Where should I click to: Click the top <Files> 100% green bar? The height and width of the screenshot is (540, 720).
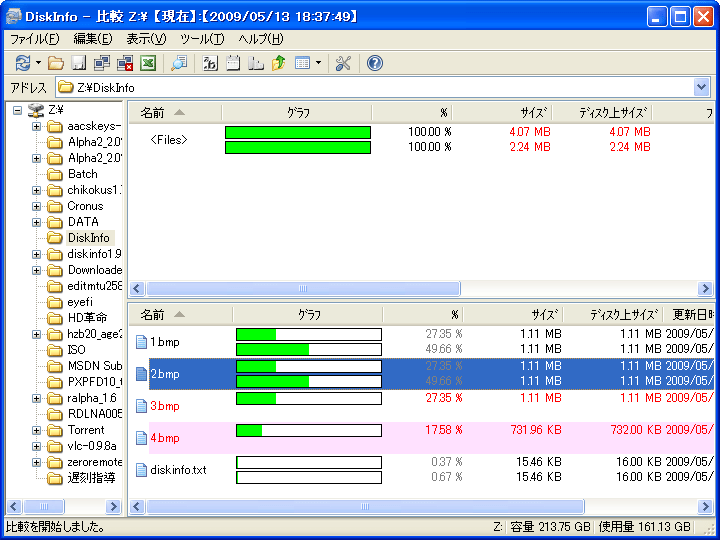[x=298, y=132]
